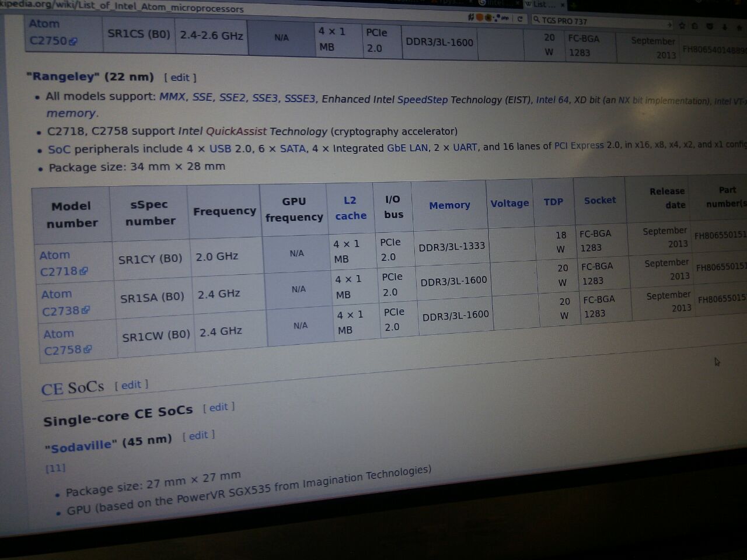
Task: Bookmark this page with the star icon
Action: tap(682, 26)
